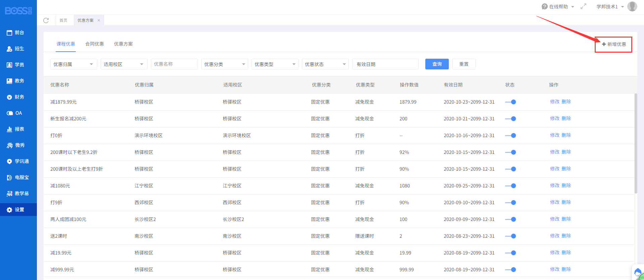Open the 招生 sidebar icon
Viewport: 644px width, 280px height.
[x=9, y=49]
